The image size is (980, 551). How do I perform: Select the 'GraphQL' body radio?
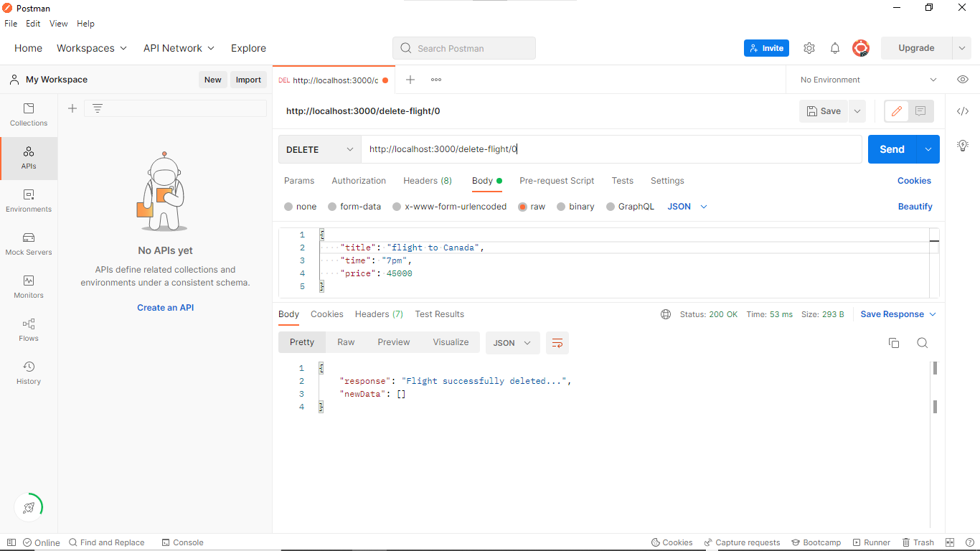[611, 207]
